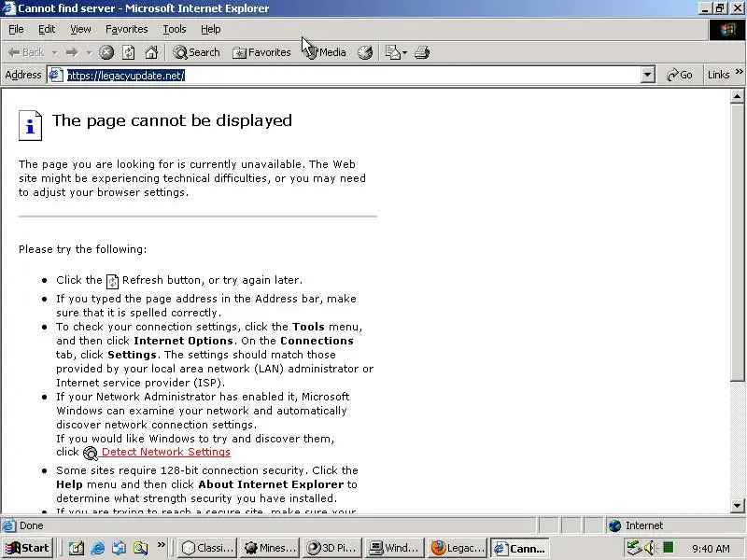
Task: Click the Internet Explorer title bar icon
Action: coord(8,8)
